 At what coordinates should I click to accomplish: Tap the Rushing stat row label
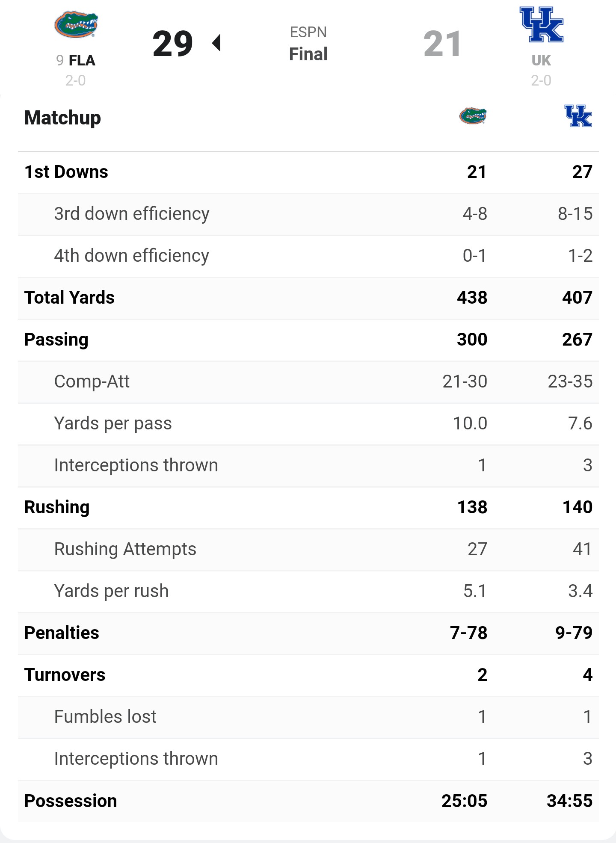pyautogui.click(x=57, y=507)
